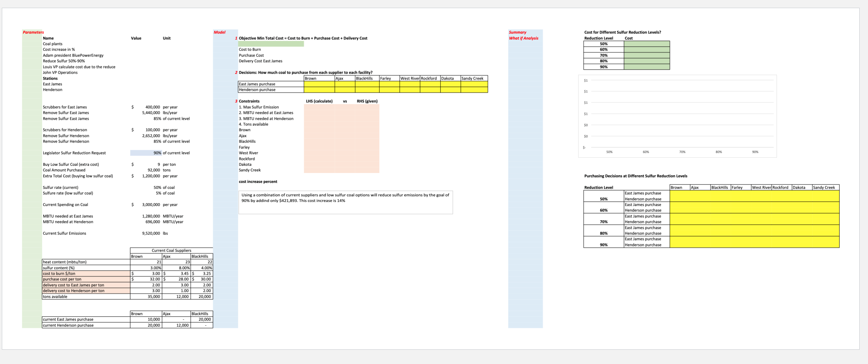Click the 35,000 Brown tons available cell
Image resolution: width=868 pixels, height=364 pixels.
coord(146,296)
